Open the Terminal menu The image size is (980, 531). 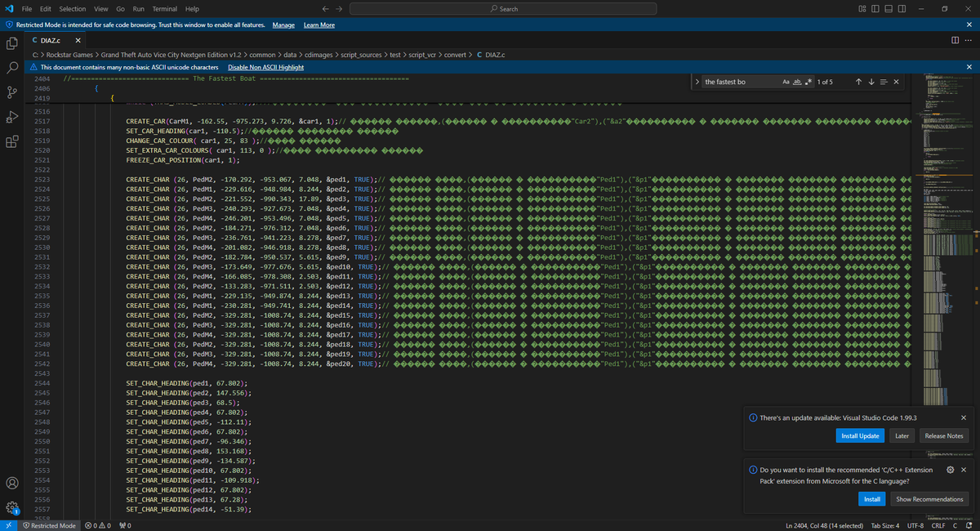tap(165, 8)
